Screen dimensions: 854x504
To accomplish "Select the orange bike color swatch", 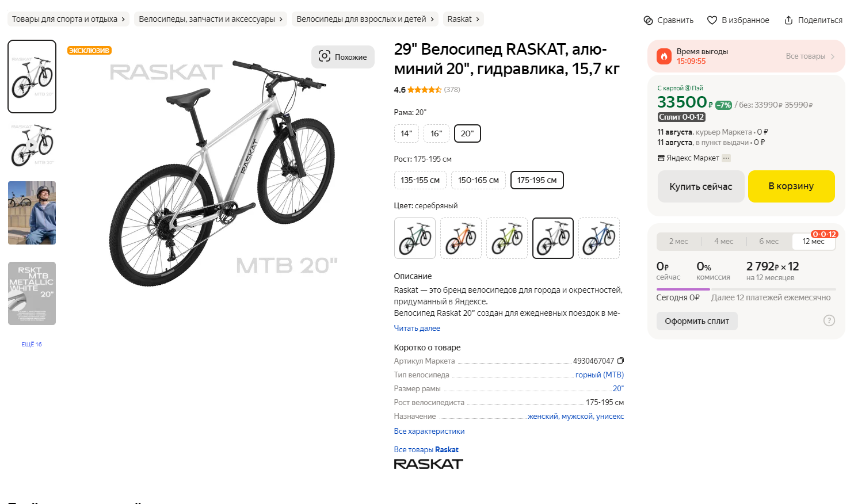I will (x=461, y=238).
